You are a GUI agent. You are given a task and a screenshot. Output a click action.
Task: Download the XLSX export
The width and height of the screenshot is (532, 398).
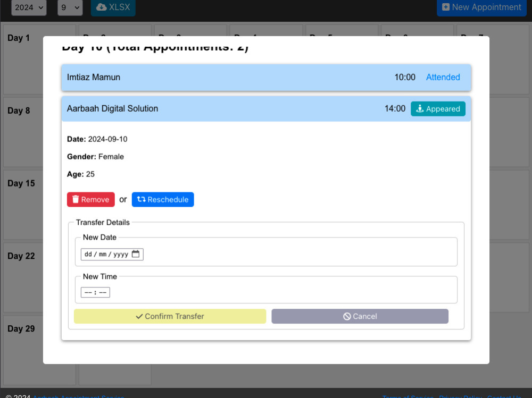[x=113, y=7]
